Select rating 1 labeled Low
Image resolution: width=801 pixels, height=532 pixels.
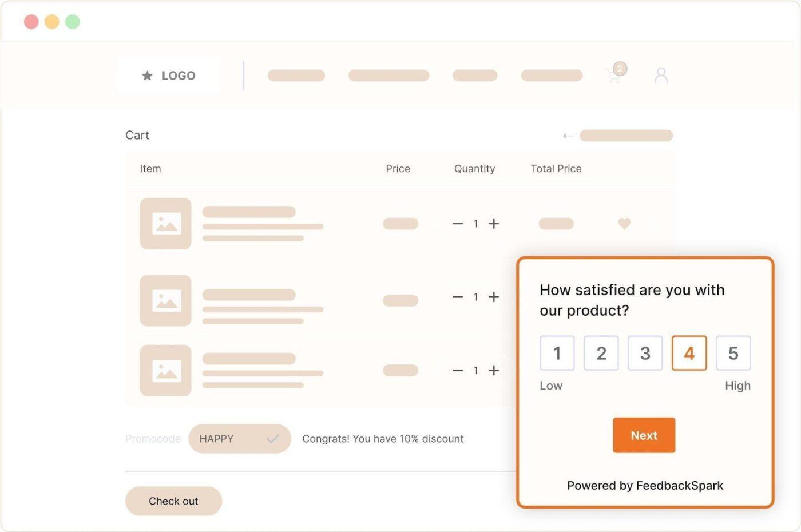coord(557,353)
